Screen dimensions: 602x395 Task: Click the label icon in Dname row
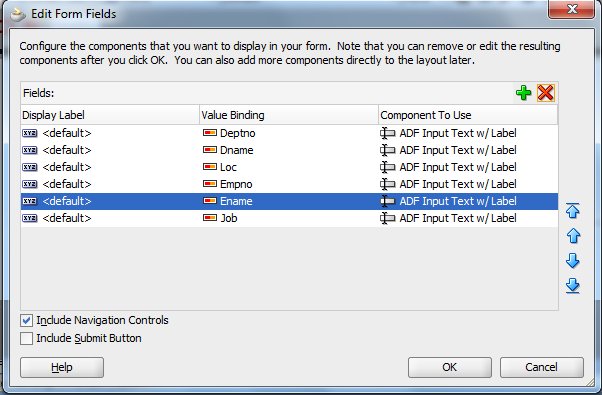(30, 150)
